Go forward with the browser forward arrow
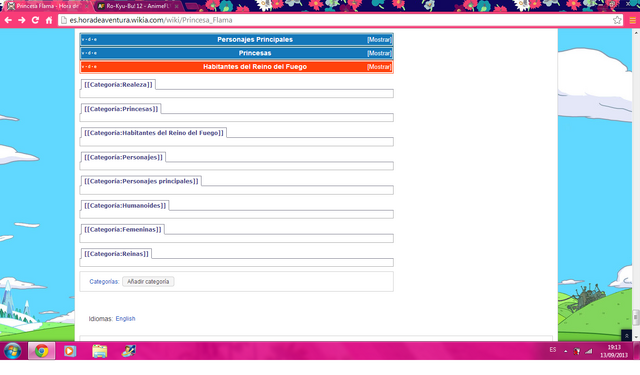 (x=22, y=20)
